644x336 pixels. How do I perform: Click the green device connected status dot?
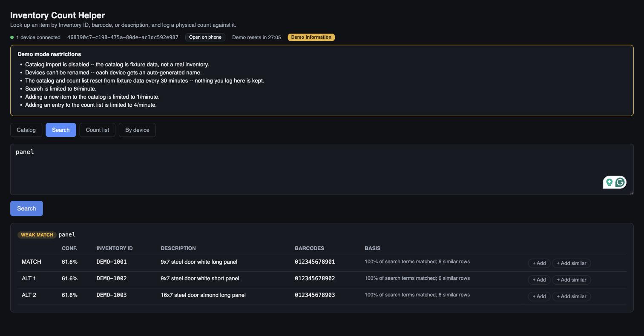(x=12, y=37)
